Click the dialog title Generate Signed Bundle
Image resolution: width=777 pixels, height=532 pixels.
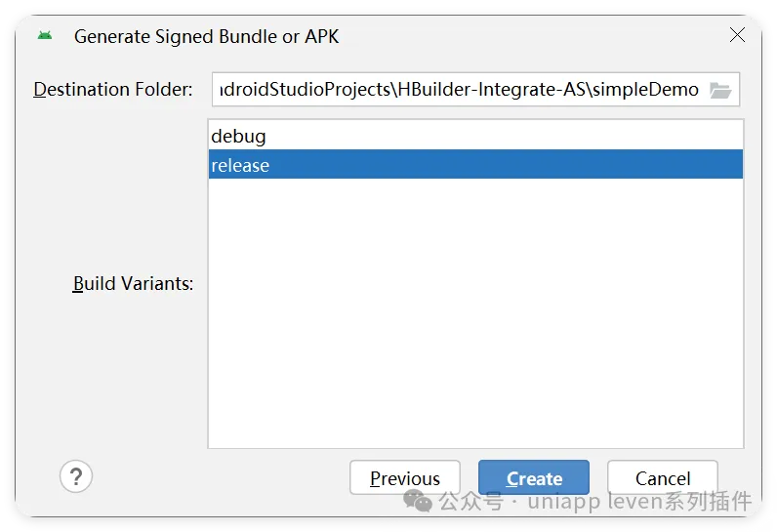point(206,36)
